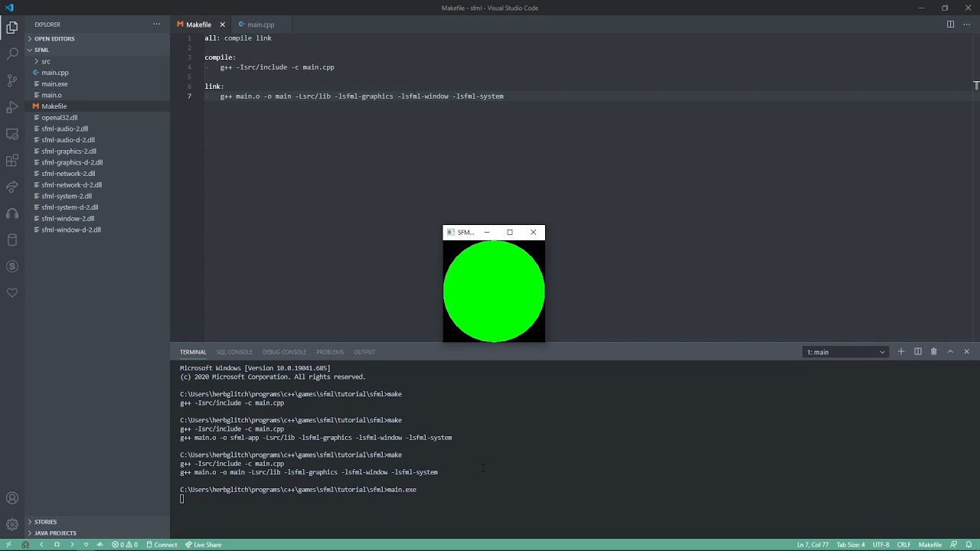The width and height of the screenshot is (980, 551).
Task: Click the heart icon in status bar
Action: pos(87,545)
